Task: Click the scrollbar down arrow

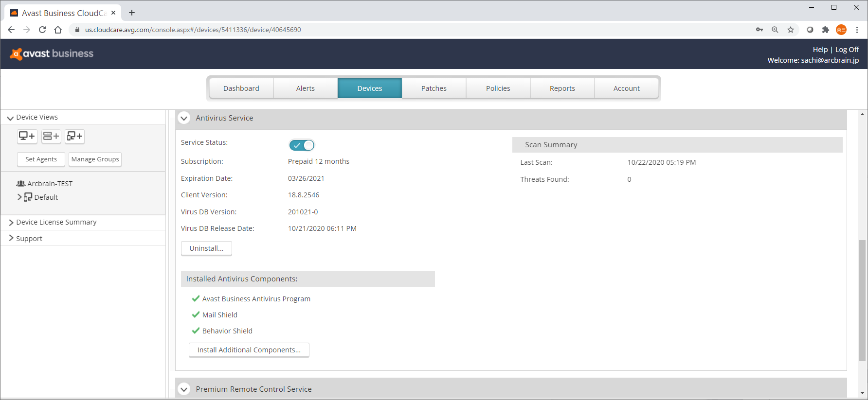Action: (862, 393)
